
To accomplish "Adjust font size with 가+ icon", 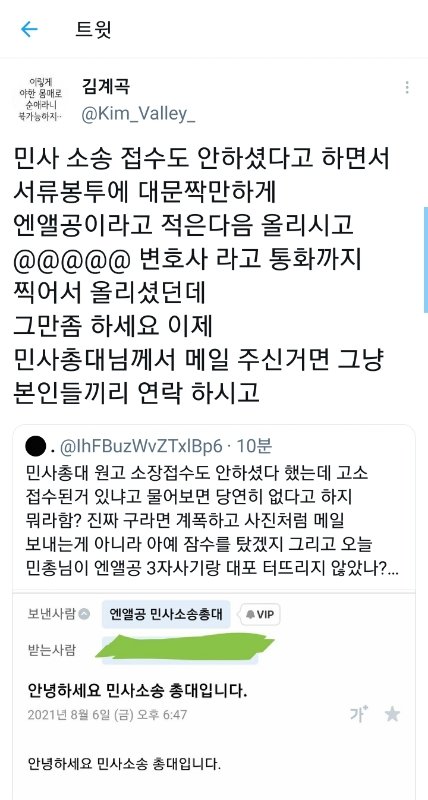I will point(359,714).
